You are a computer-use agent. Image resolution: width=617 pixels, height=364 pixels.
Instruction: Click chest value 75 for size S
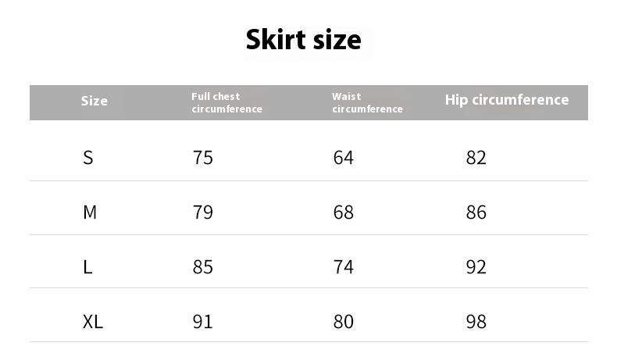point(202,158)
